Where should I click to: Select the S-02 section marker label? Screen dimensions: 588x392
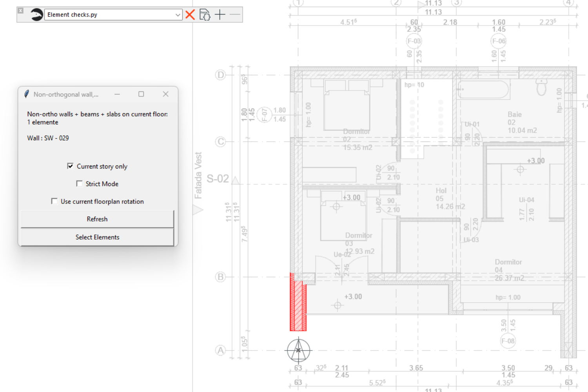218,179
